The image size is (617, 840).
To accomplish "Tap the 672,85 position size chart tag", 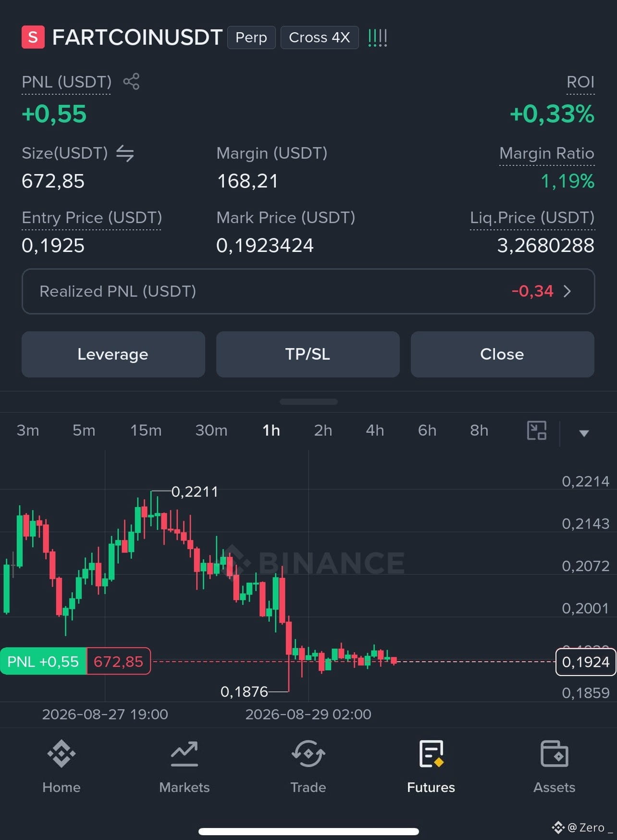I will 118,662.
